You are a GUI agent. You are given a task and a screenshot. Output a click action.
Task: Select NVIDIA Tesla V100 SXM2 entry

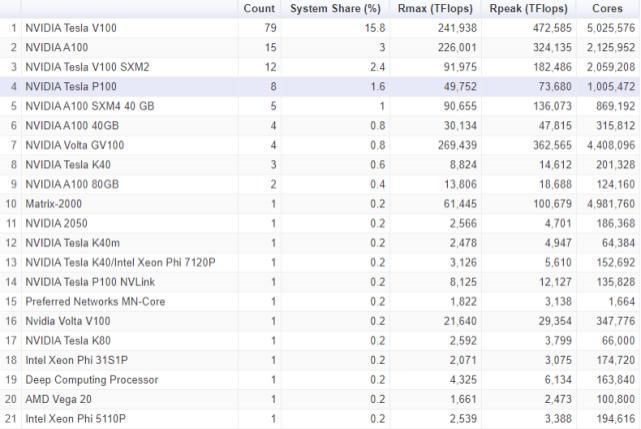[320, 67]
